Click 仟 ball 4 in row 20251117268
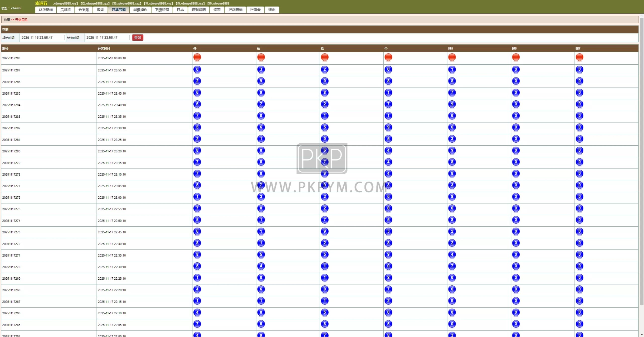644x337 pixels. click(197, 289)
